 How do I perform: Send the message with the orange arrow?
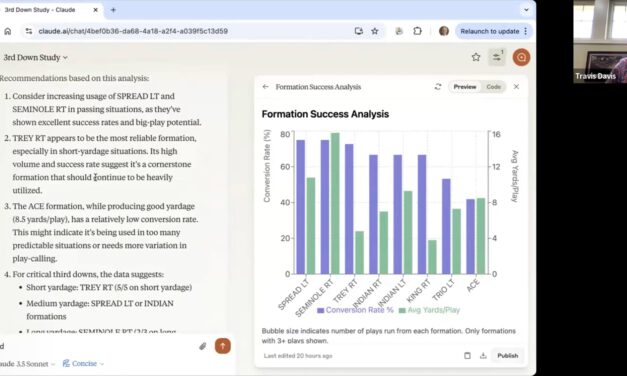tap(223, 346)
